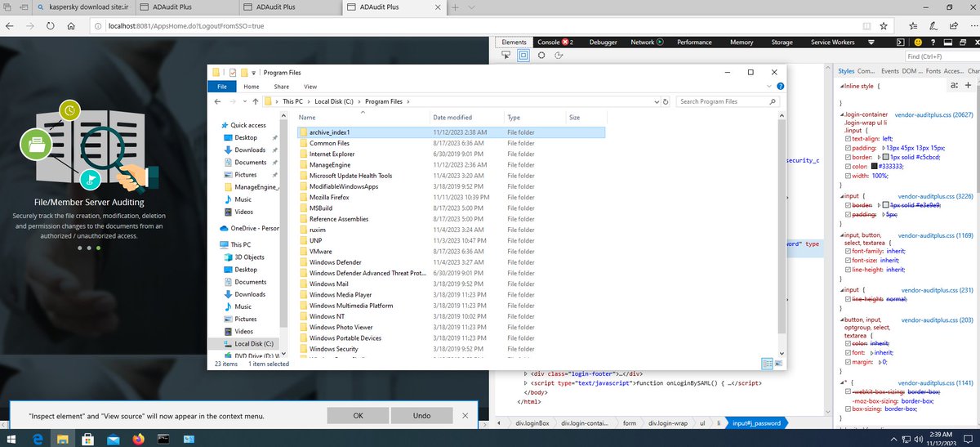Image resolution: width=980 pixels, height=447 pixels.
Task: Click border color swatch #c5cbcd
Action: pyautogui.click(x=887, y=157)
